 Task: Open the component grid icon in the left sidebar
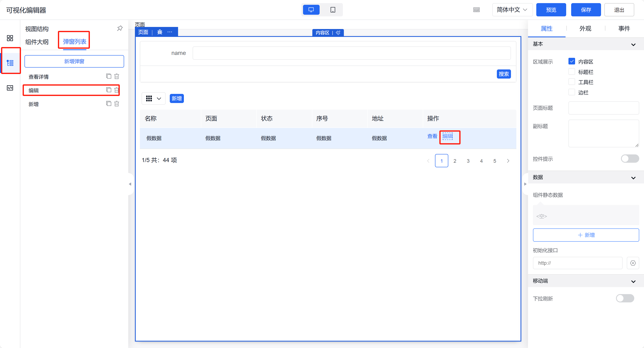10,38
